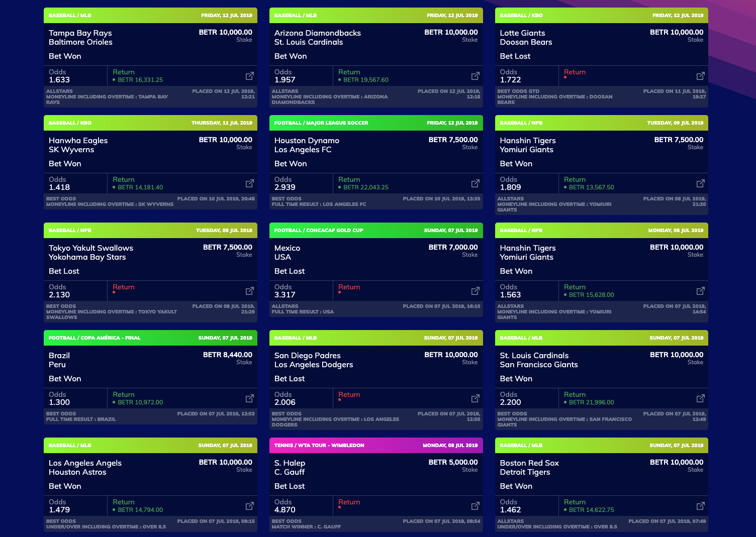Viewport: 756px width, 537px height.
Task: Select the "Tampa Bay Rays" team name
Action: [80, 33]
